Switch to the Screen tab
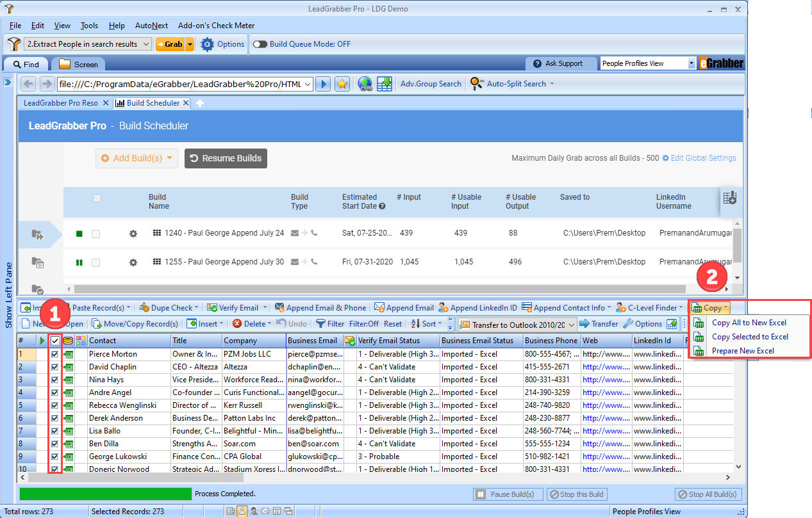The image size is (812, 518). pos(78,64)
